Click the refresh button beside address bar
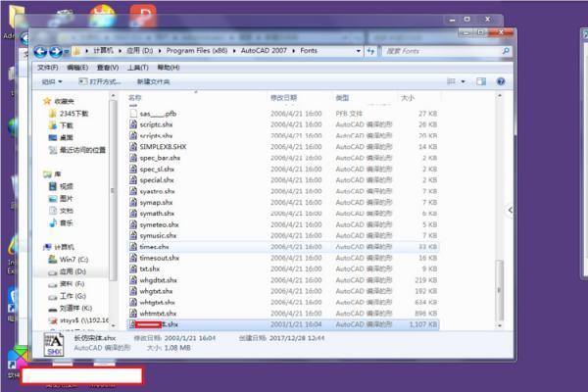 pos(370,51)
